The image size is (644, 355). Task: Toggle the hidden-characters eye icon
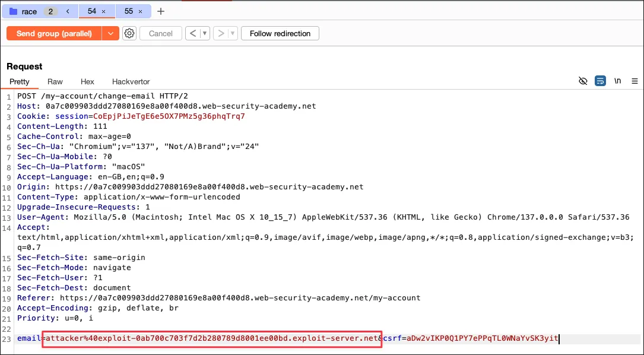(x=583, y=81)
